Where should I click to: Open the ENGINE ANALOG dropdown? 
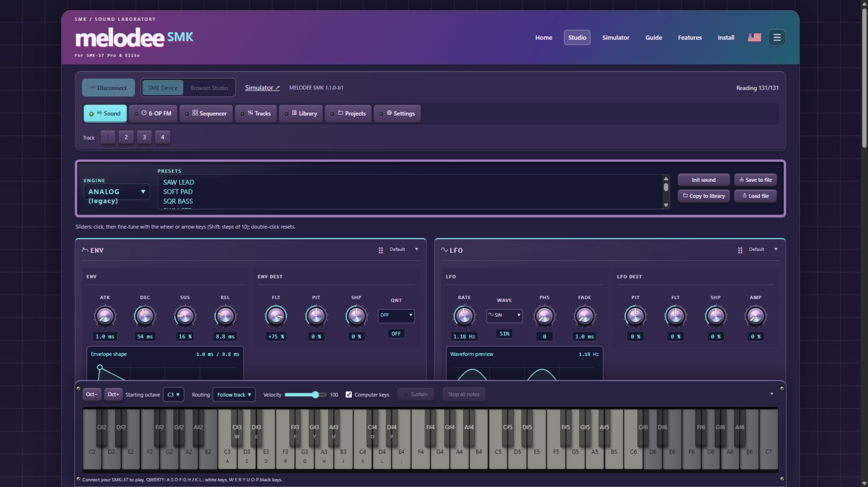[116, 192]
